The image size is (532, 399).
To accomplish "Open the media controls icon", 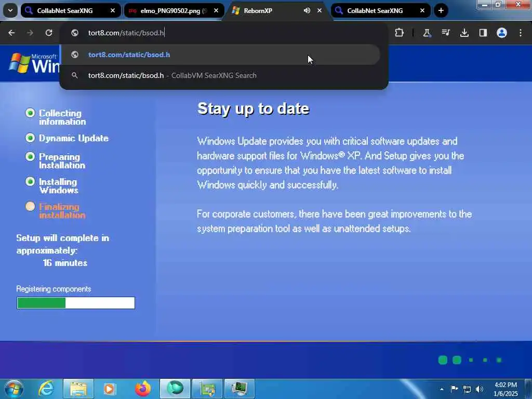I will point(445,33).
